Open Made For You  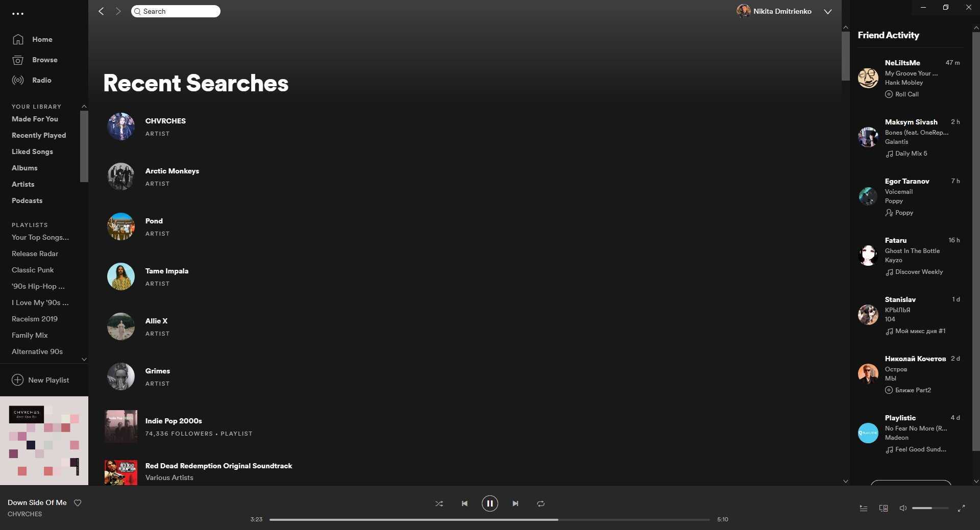click(35, 119)
